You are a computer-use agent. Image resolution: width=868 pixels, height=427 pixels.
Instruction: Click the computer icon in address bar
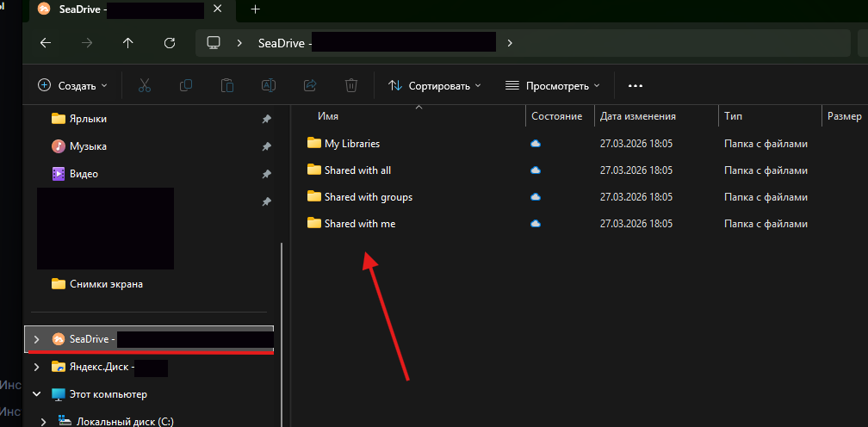[214, 43]
